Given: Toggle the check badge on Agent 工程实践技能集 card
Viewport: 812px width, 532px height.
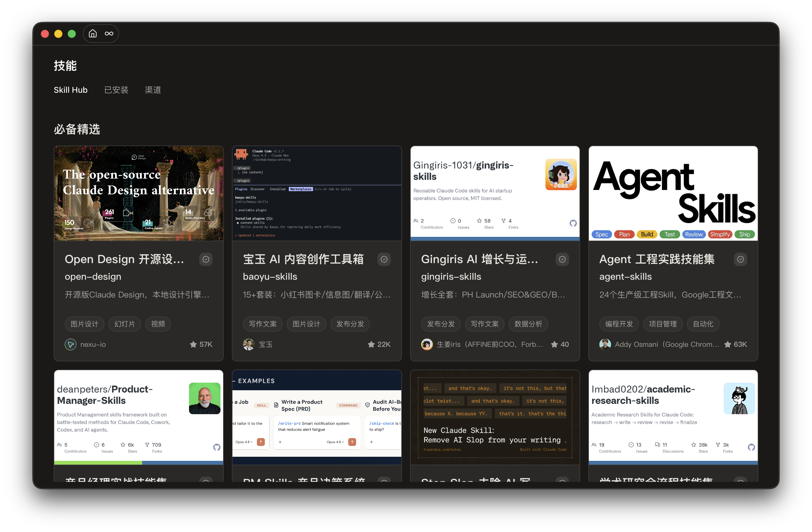Looking at the screenshot, I should [740, 259].
